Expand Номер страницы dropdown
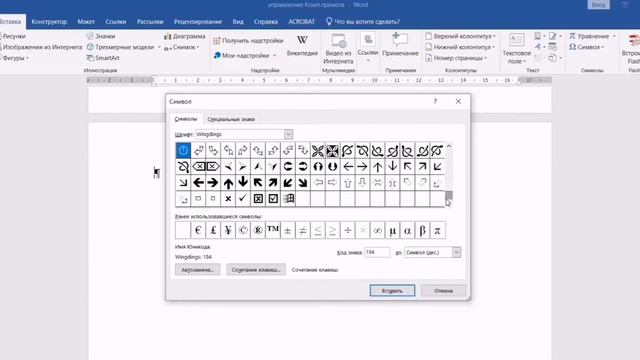The height and width of the screenshot is (360, 640). pyautogui.click(x=485, y=58)
